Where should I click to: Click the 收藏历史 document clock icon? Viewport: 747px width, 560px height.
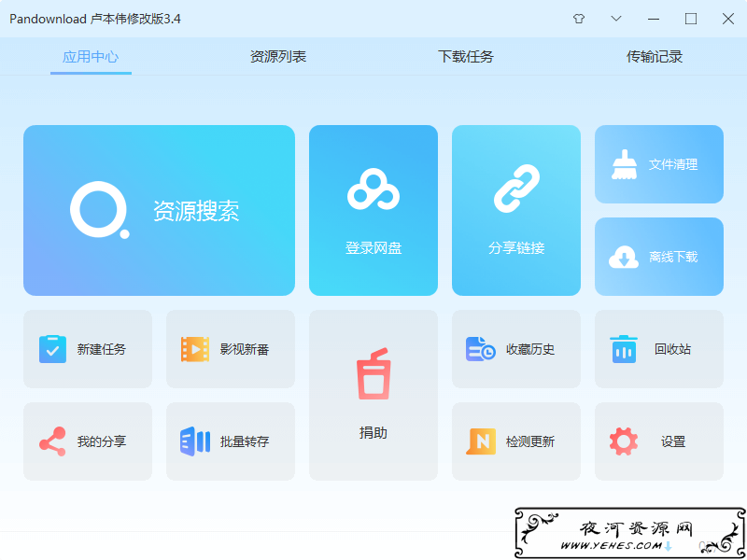tap(480, 348)
